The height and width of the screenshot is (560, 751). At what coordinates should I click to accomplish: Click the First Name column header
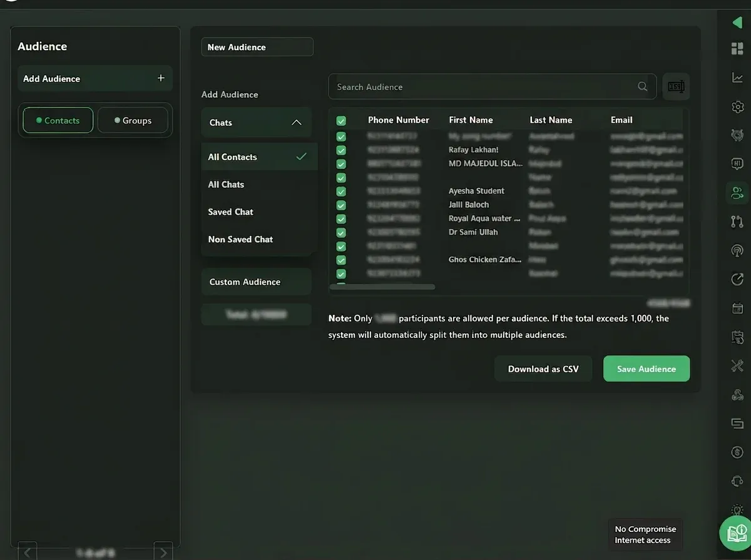[471, 120]
